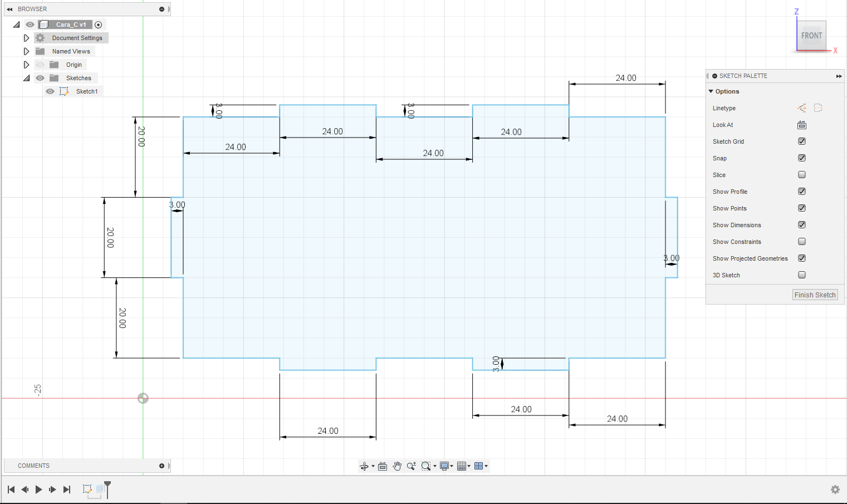
Task: Step forward one timeline feature
Action: point(53,490)
